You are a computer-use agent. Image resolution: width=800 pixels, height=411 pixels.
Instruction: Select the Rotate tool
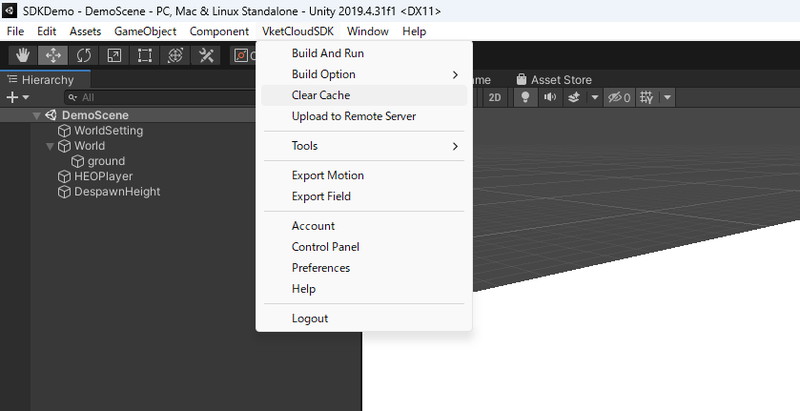(x=84, y=55)
